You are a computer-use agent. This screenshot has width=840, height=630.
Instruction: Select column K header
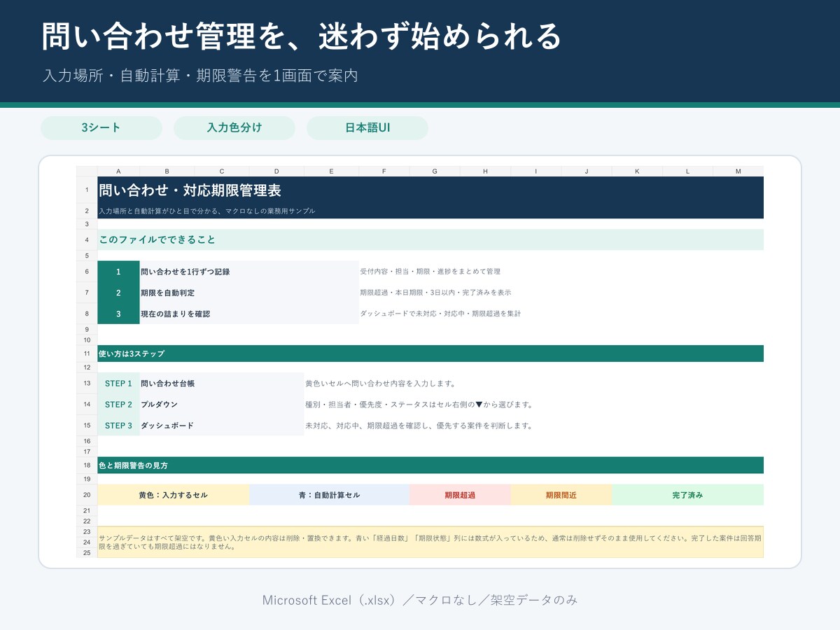coord(637,171)
